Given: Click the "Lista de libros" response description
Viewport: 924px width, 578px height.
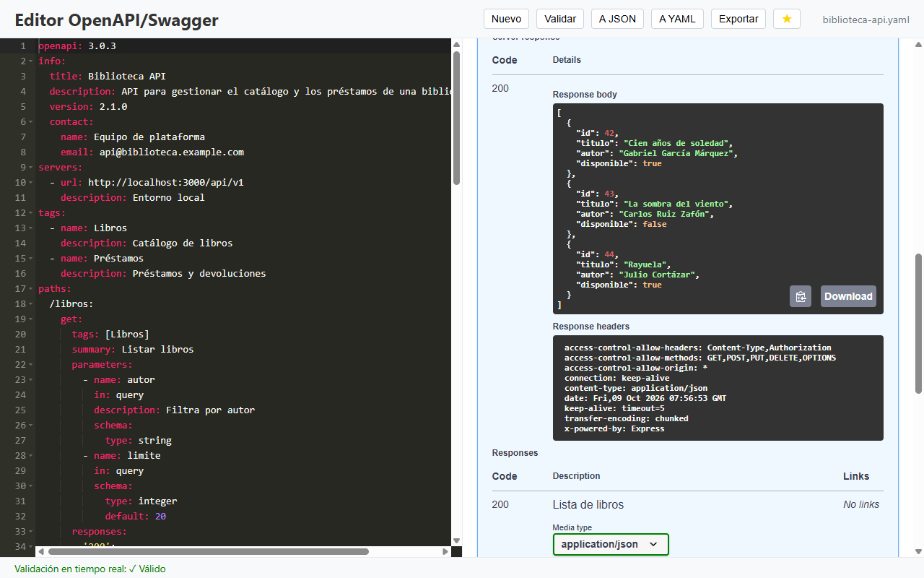Looking at the screenshot, I should (588, 504).
